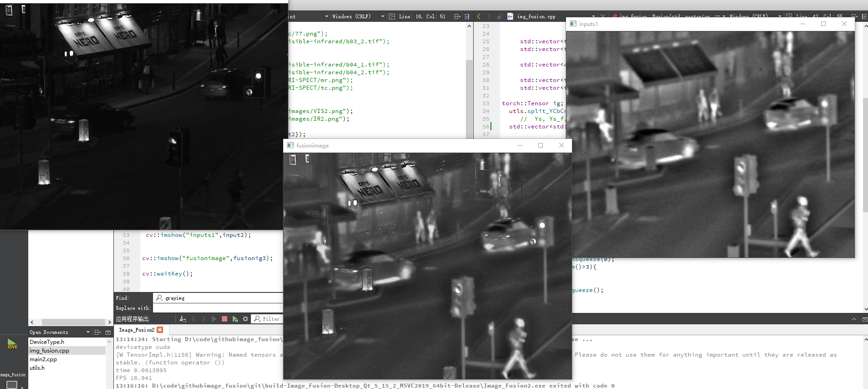The height and width of the screenshot is (389, 868).
Task: Click the QML Live Preview LIVE button
Action: [12, 344]
